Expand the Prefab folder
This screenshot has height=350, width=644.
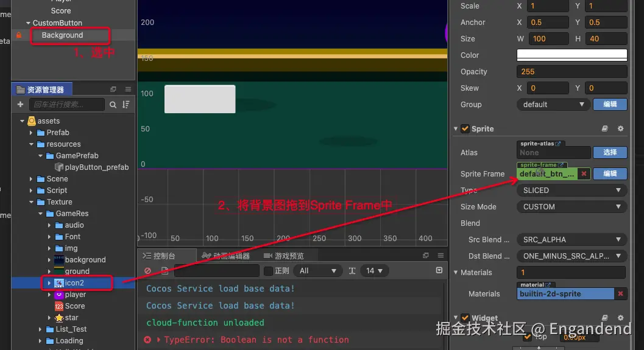(x=31, y=133)
